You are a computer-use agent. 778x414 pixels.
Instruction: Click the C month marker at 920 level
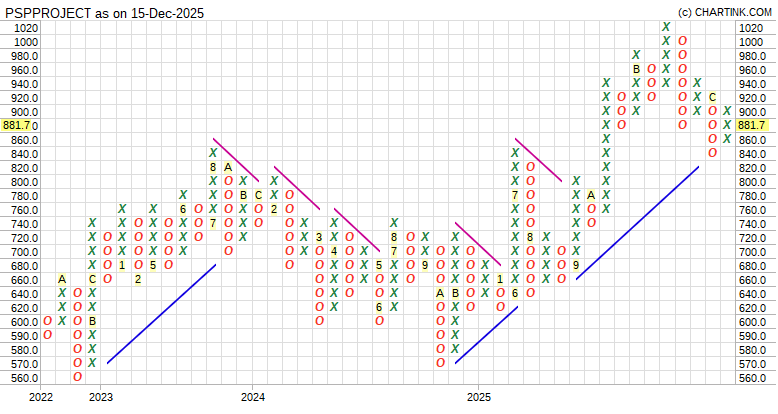click(712, 97)
